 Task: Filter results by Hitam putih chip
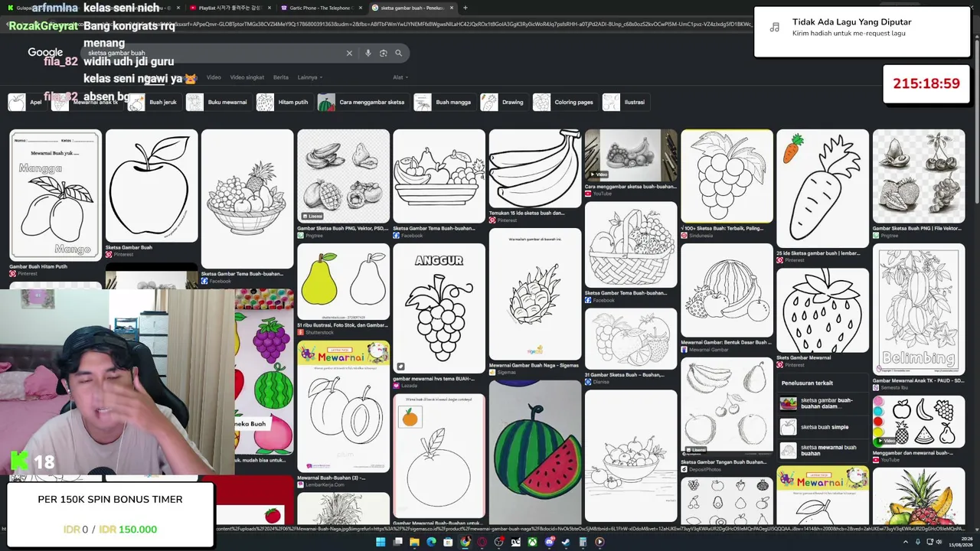pyautogui.click(x=283, y=103)
